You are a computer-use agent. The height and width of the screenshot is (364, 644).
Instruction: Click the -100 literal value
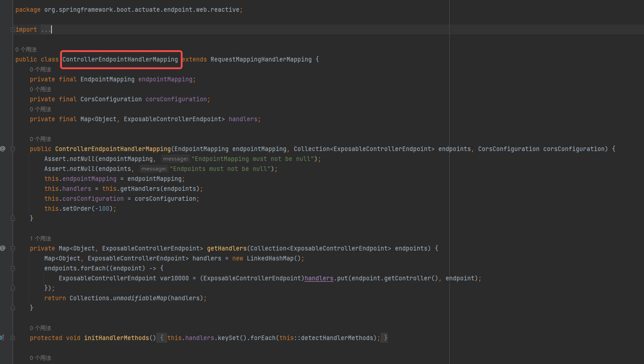(102, 208)
